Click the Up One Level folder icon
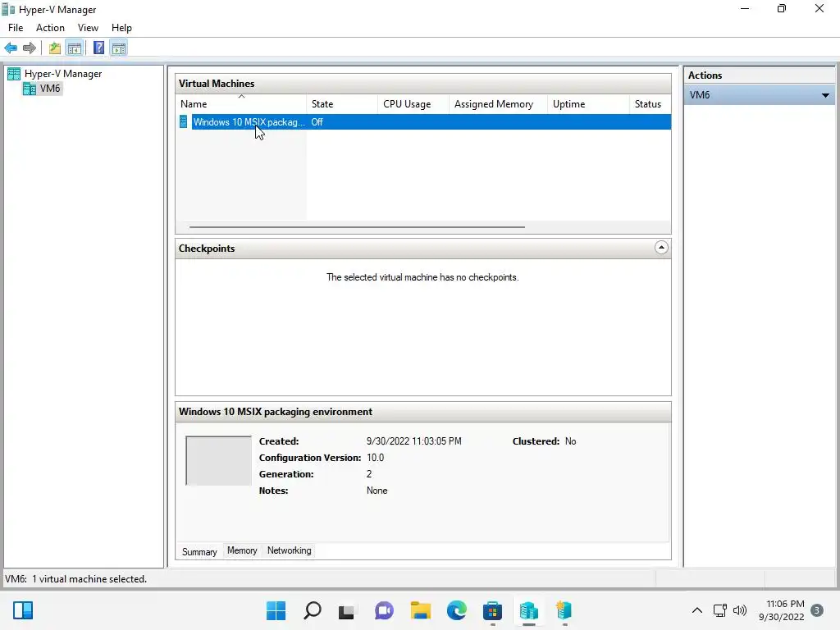 tap(55, 48)
